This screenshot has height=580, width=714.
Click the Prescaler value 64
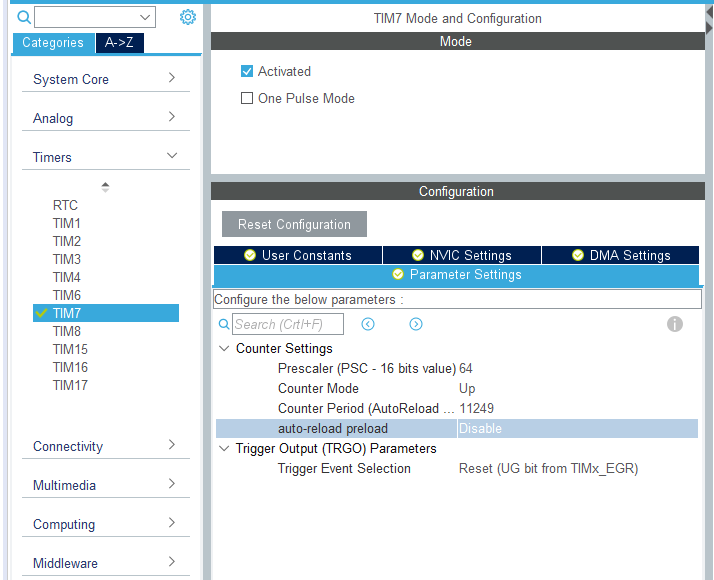tap(465, 368)
